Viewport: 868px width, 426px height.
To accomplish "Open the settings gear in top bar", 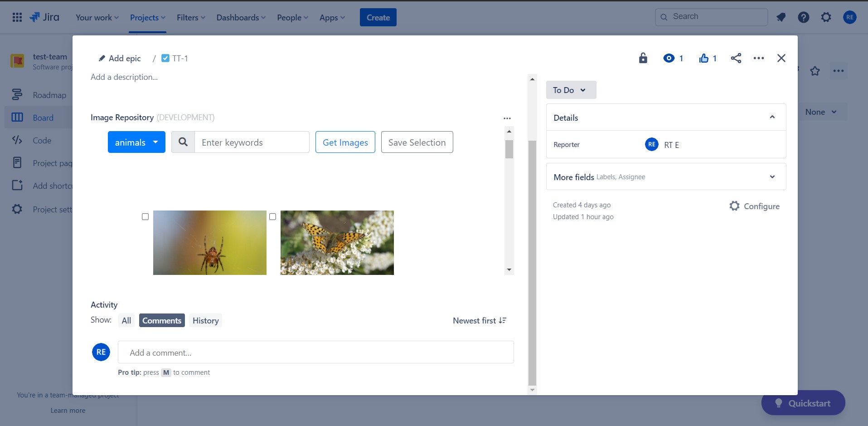I will [x=826, y=17].
